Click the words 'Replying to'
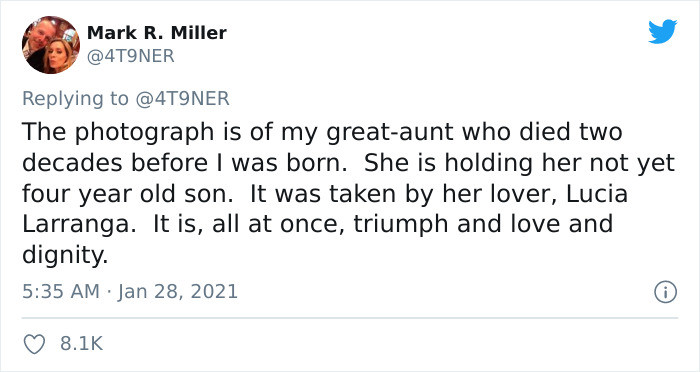This screenshot has height=372, width=700. [x=75, y=99]
